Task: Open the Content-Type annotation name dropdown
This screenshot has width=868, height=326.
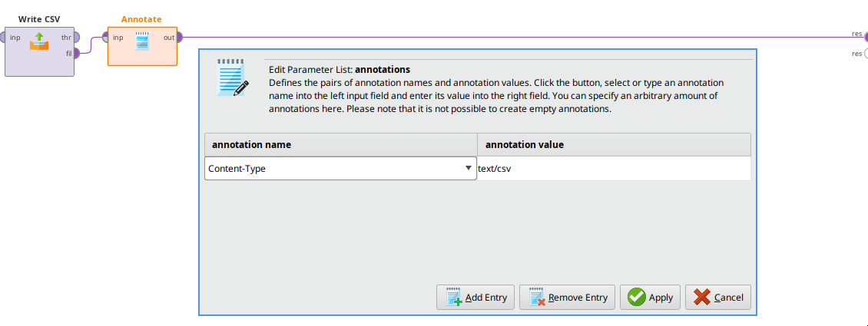Action: [469, 168]
